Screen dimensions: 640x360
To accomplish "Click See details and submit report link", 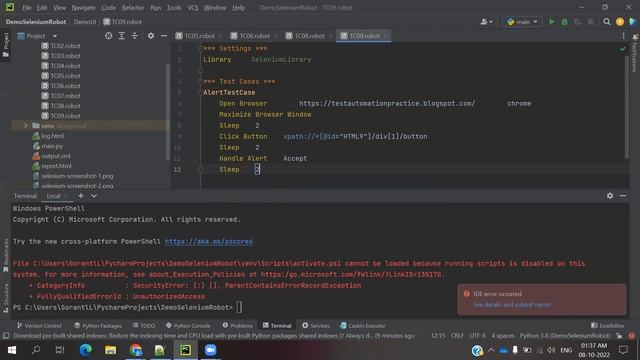I will (x=512, y=304).
